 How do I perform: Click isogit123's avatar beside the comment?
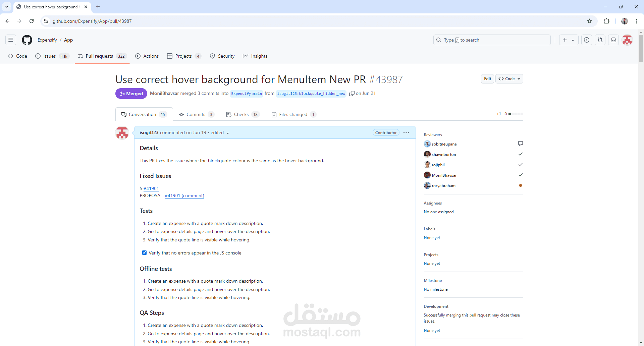[x=122, y=133]
